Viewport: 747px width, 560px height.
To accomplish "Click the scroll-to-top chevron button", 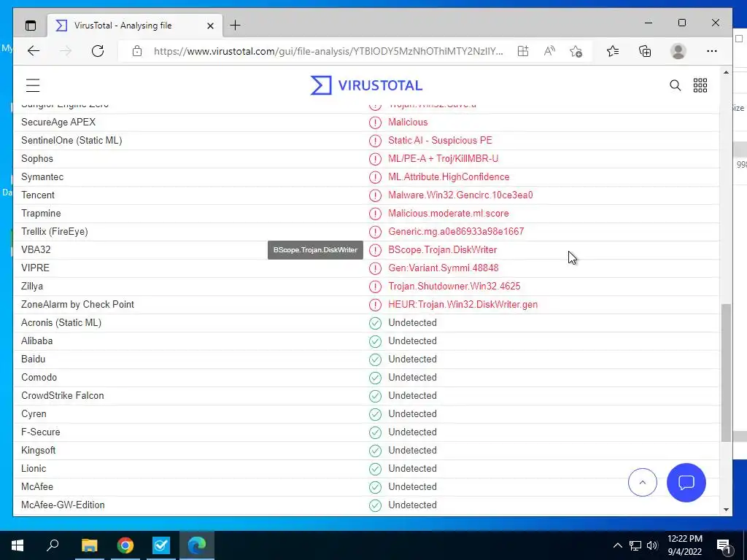I will coord(642,483).
